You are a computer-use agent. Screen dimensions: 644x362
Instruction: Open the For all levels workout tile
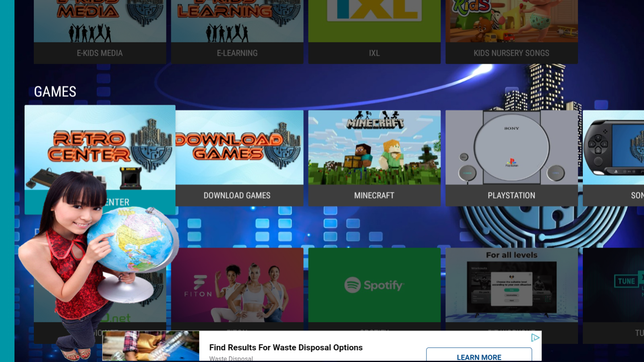click(x=511, y=295)
